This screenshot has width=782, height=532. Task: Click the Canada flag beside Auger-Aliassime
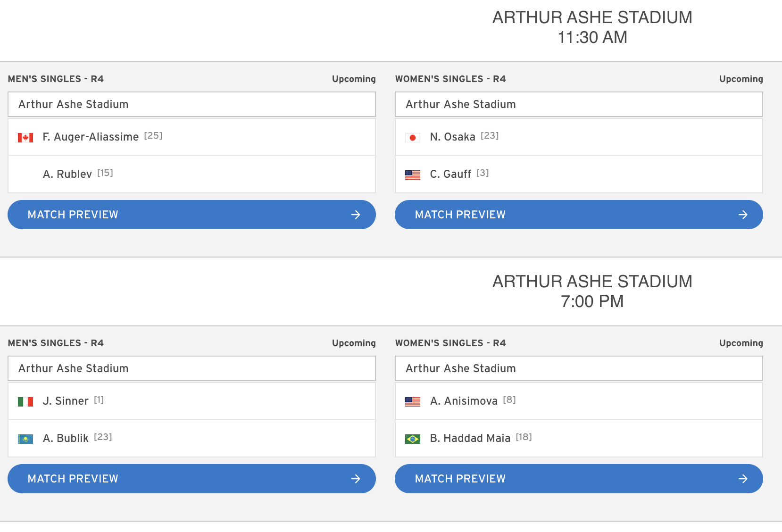point(25,138)
